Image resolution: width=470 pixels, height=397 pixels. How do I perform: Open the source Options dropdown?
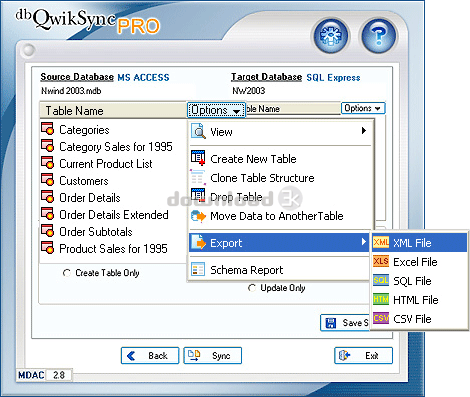click(x=216, y=110)
